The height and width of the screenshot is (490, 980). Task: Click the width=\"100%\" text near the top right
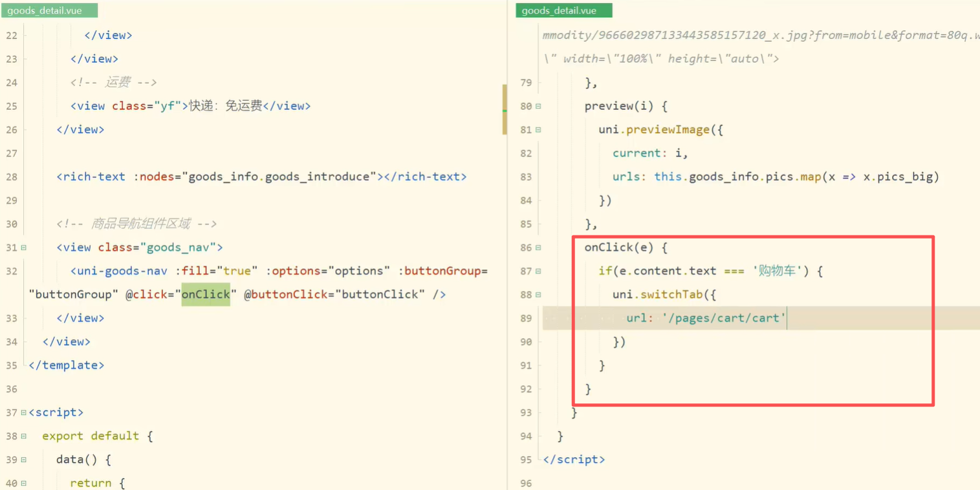pyautogui.click(x=612, y=59)
